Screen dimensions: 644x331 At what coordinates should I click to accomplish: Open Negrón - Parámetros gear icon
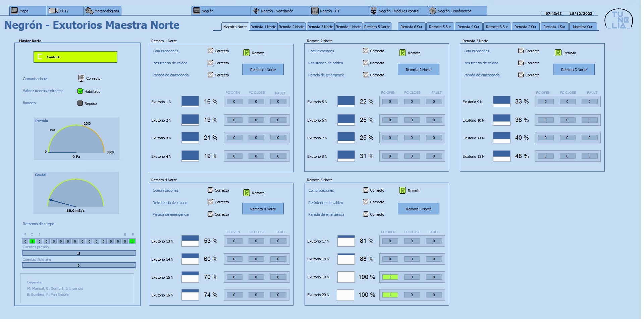click(x=433, y=11)
